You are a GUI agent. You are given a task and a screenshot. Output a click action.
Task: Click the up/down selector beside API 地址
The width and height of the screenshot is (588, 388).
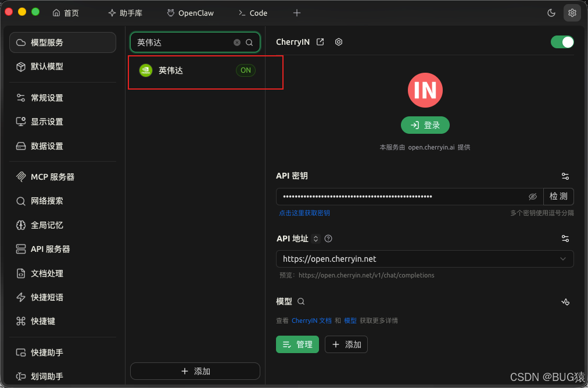pyautogui.click(x=315, y=238)
